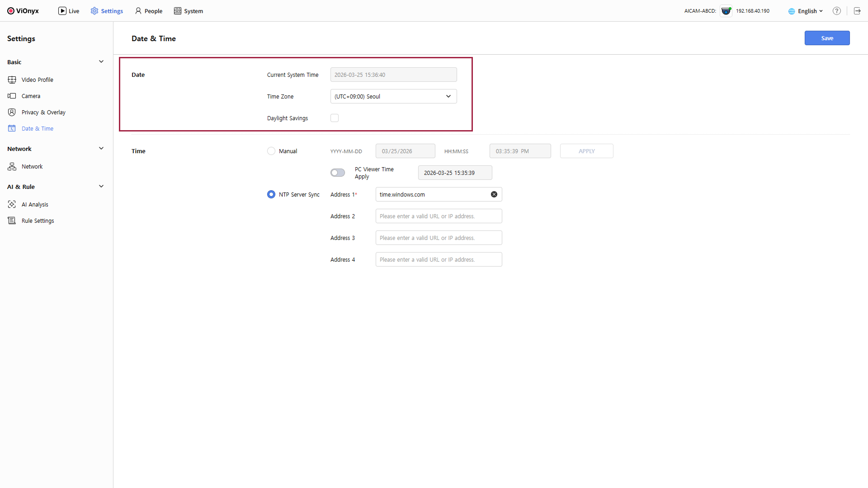Collapse the Basic sidebar section
This screenshot has width=868, height=488.
tap(101, 62)
